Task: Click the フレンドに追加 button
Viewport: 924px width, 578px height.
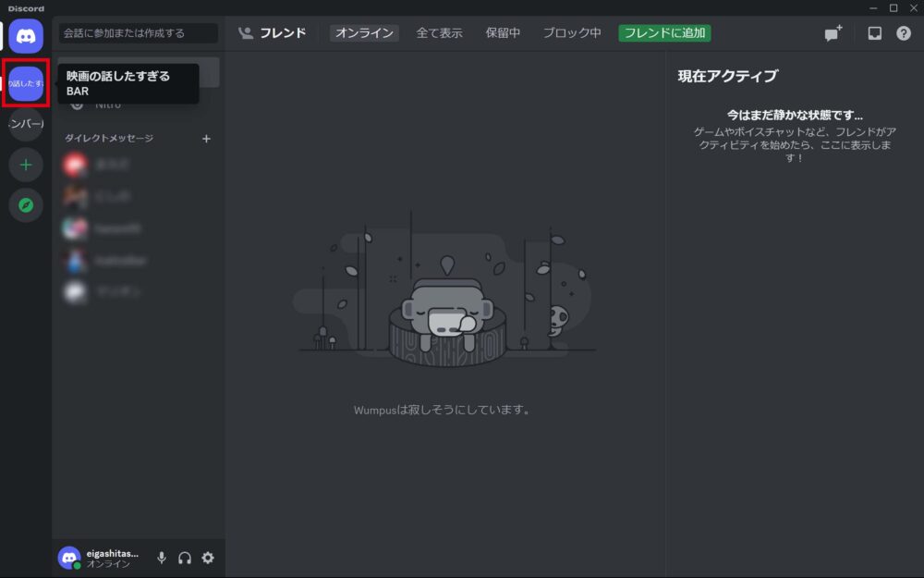Action: pos(664,33)
